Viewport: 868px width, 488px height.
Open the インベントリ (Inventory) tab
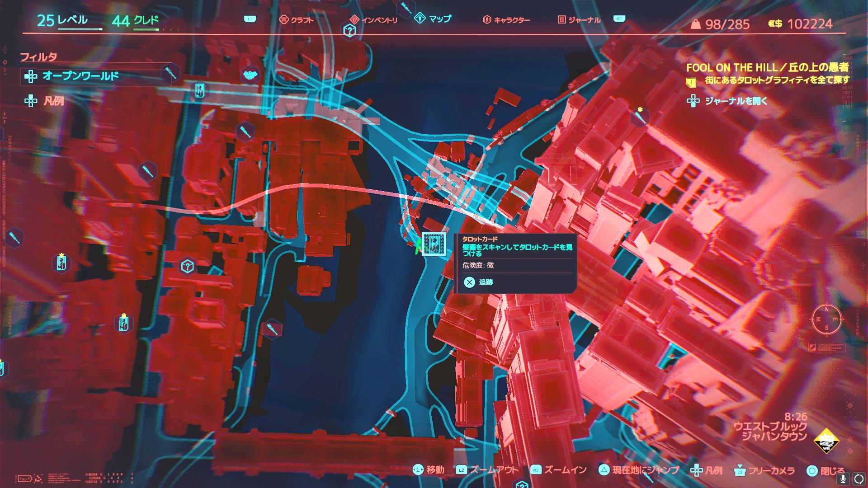pyautogui.click(x=374, y=20)
